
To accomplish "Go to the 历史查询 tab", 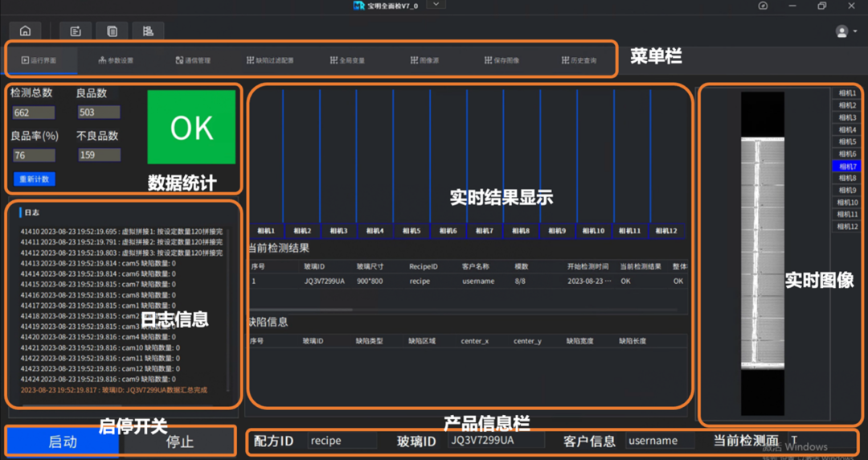I will coord(579,60).
